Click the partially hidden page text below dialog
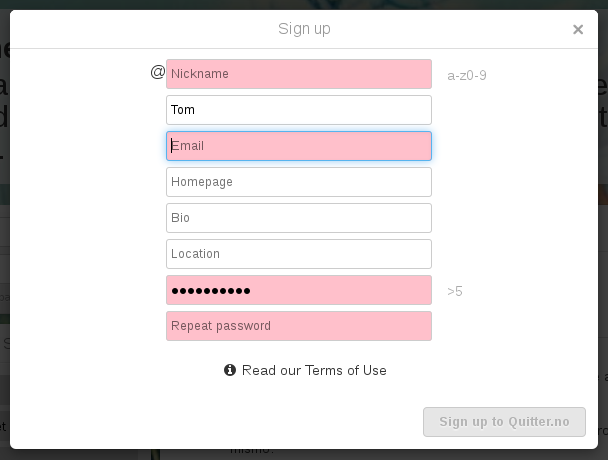608x460 pixels. (x=252, y=452)
